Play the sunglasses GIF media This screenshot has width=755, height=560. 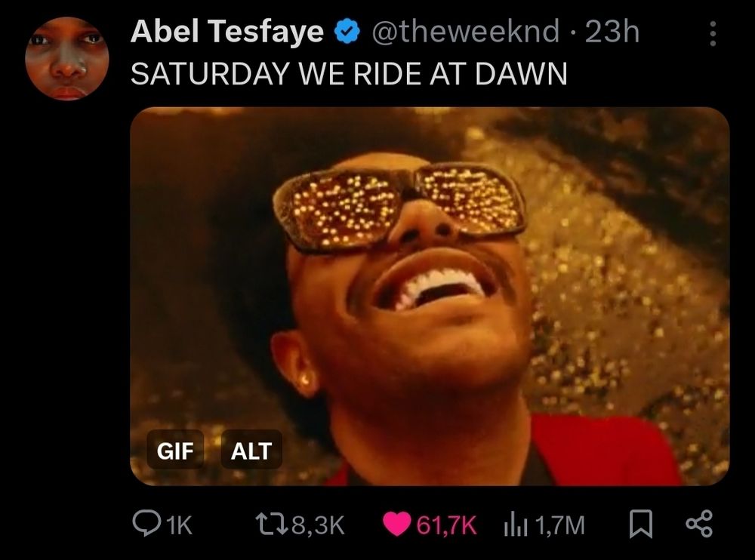[x=430, y=296]
